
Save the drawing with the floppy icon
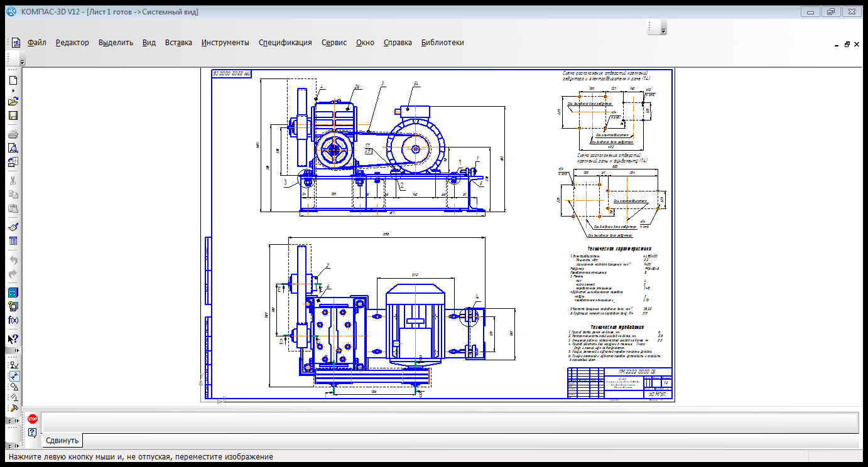click(13, 116)
